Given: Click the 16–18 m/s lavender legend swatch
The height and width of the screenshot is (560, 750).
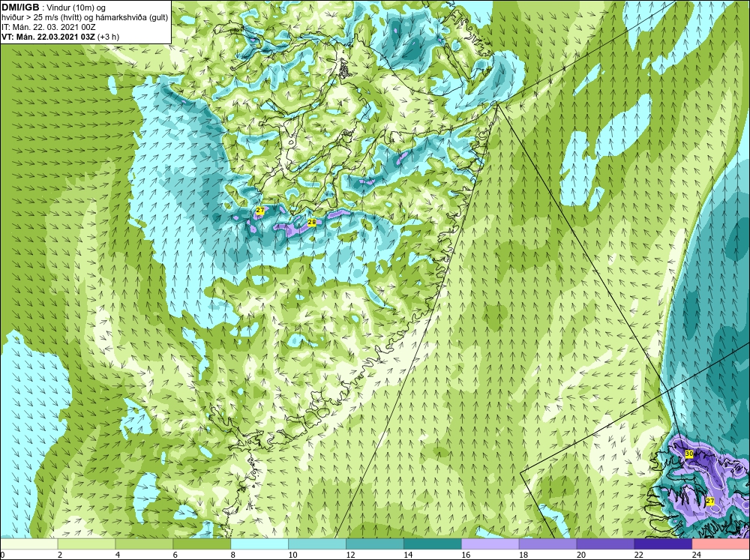Looking at the screenshot, I should click(x=490, y=544).
